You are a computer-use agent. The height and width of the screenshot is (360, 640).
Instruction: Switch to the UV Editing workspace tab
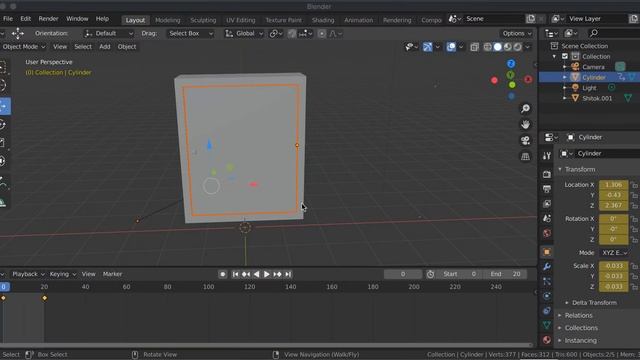point(240,20)
